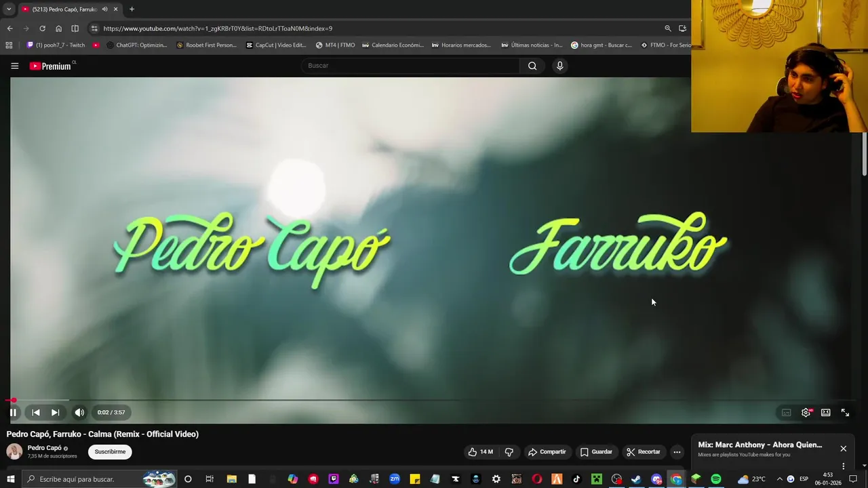This screenshot has width=868, height=488.
Task: Go to the YouTube Premium home logo
Action: 50,66
